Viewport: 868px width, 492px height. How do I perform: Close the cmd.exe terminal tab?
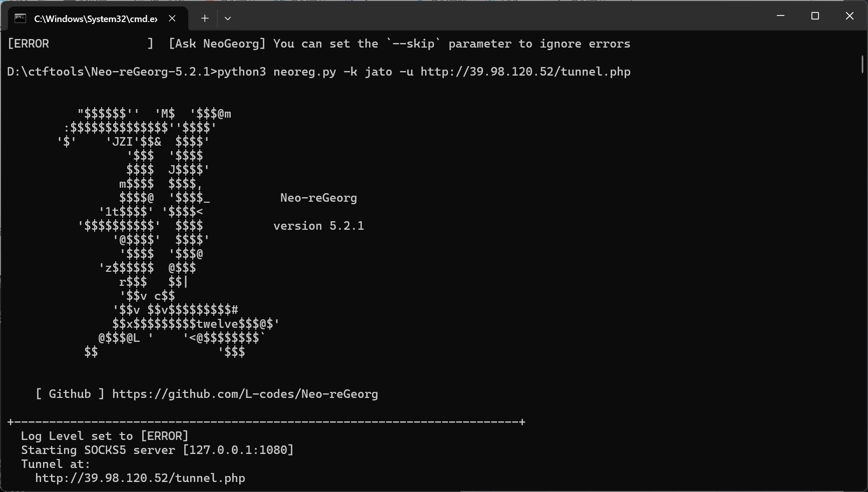coord(172,19)
